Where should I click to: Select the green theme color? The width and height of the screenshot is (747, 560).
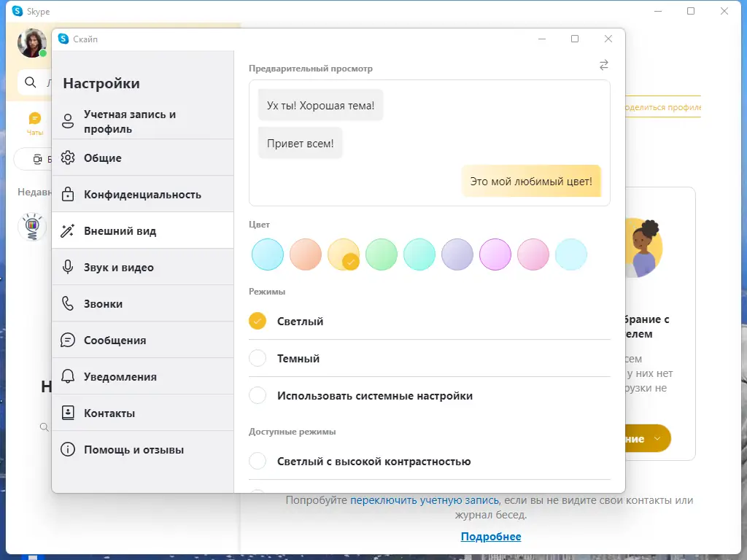pyautogui.click(x=382, y=254)
